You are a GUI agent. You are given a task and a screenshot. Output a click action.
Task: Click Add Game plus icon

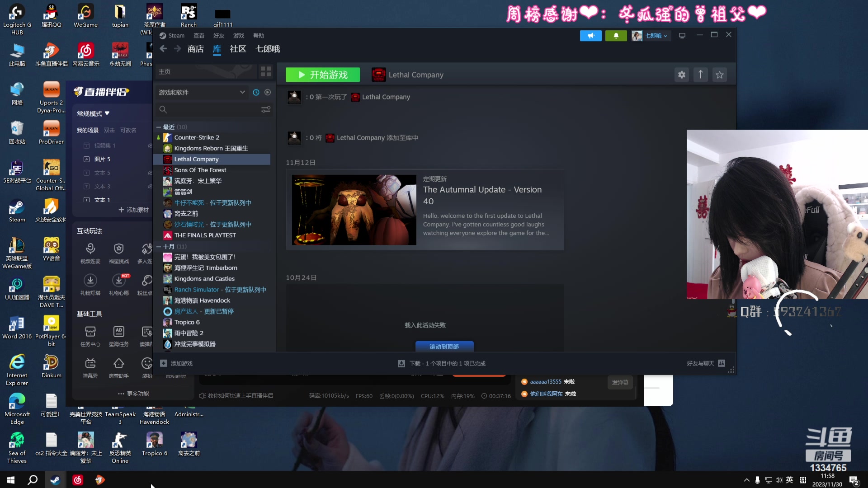point(164,363)
